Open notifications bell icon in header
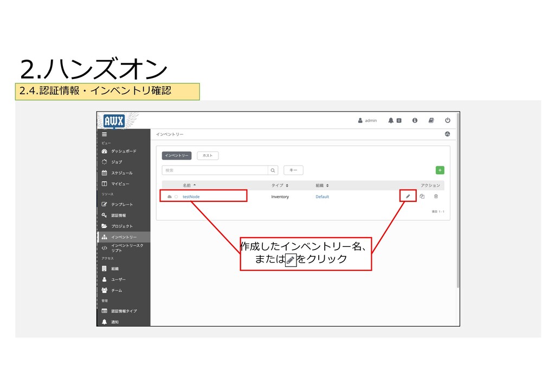Screen dimensions: 555x392 [x=391, y=121]
